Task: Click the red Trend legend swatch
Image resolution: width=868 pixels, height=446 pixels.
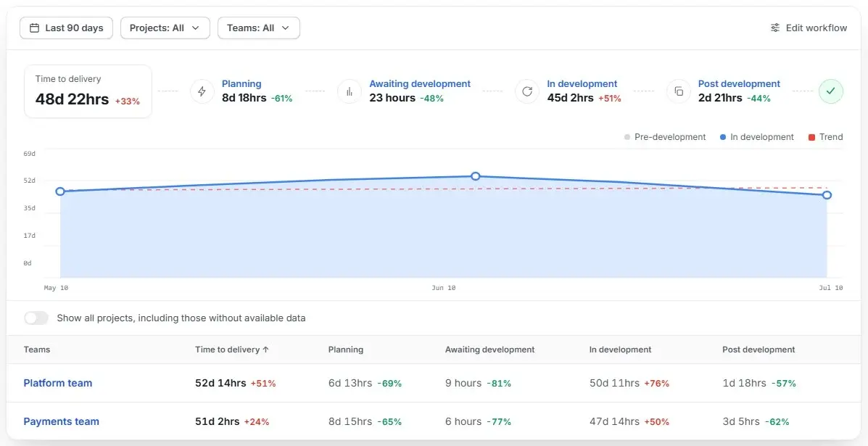Action: coord(811,137)
